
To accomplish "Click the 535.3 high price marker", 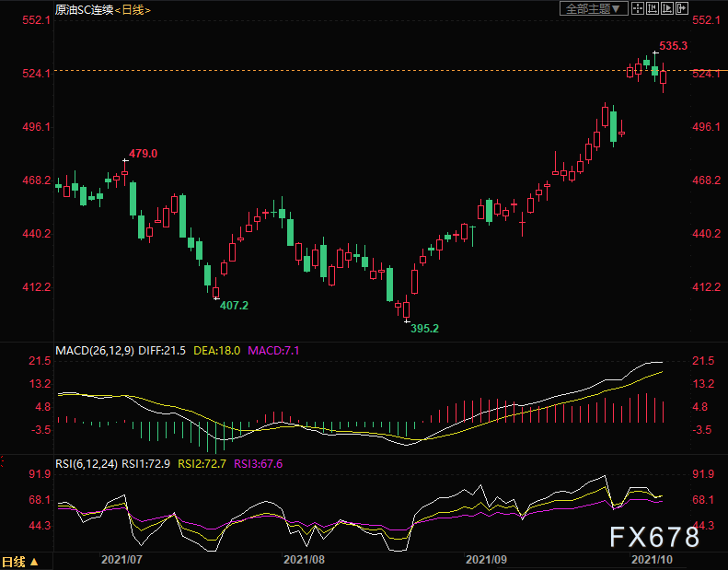I will click(674, 45).
